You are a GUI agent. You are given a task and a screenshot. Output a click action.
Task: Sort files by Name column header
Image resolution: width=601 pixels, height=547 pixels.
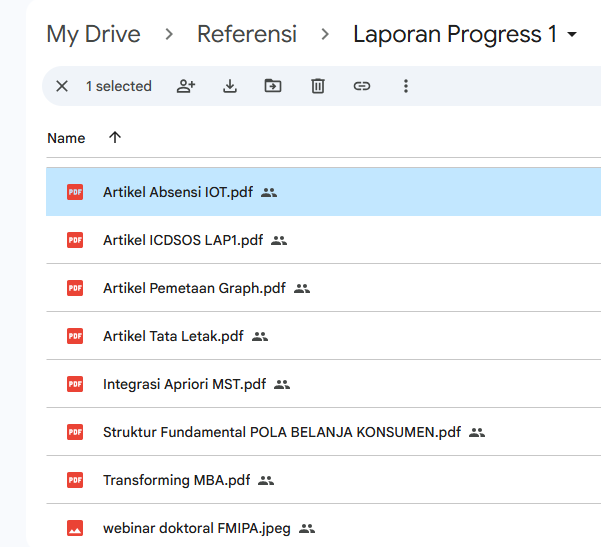[x=66, y=138]
